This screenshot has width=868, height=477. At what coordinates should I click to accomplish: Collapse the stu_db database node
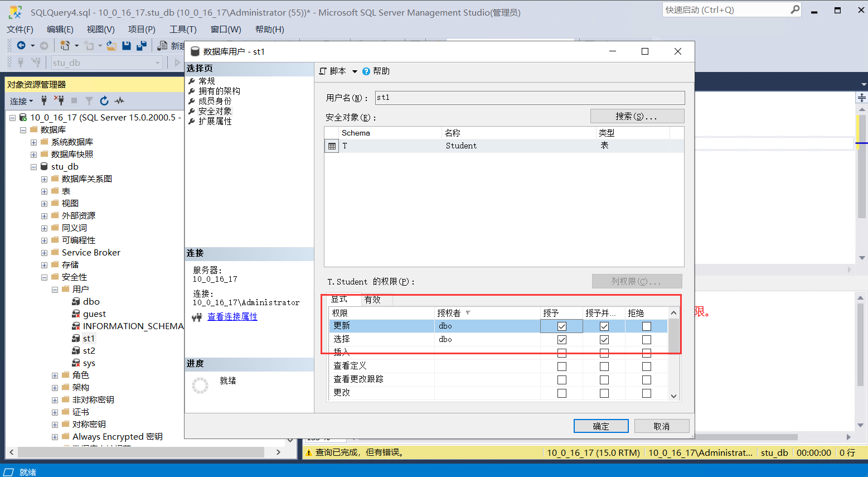tap(33, 167)
